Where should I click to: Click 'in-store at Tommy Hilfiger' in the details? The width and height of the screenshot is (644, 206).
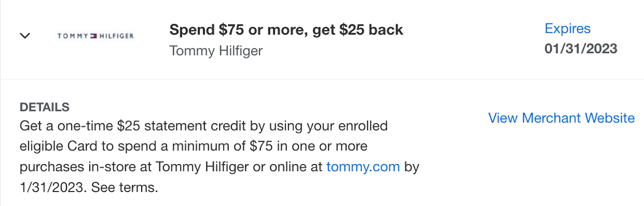click(168, 167)
